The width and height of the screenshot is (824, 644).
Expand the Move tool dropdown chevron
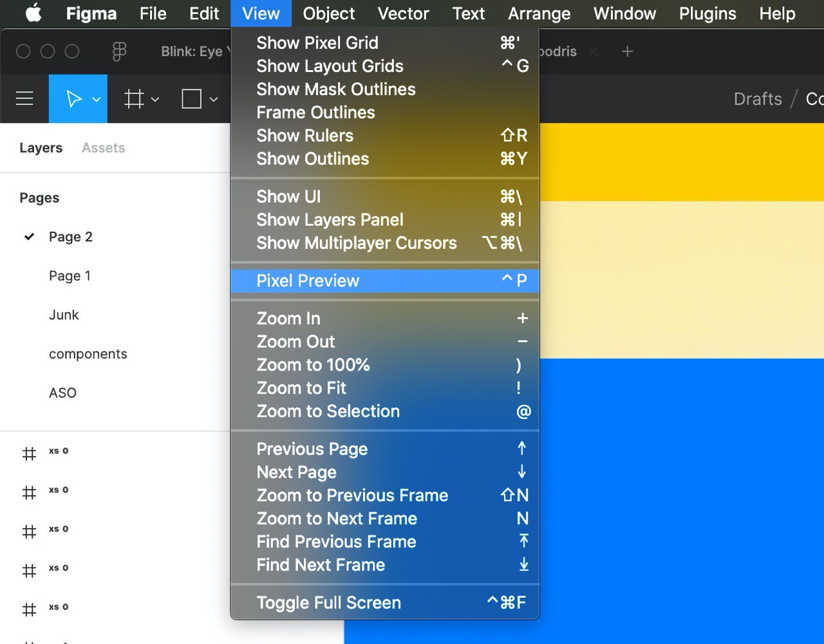[97, 99]
